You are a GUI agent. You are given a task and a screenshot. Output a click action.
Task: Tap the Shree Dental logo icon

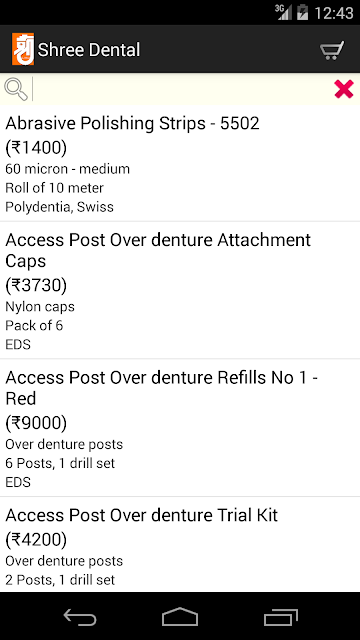tap(23, 49)
